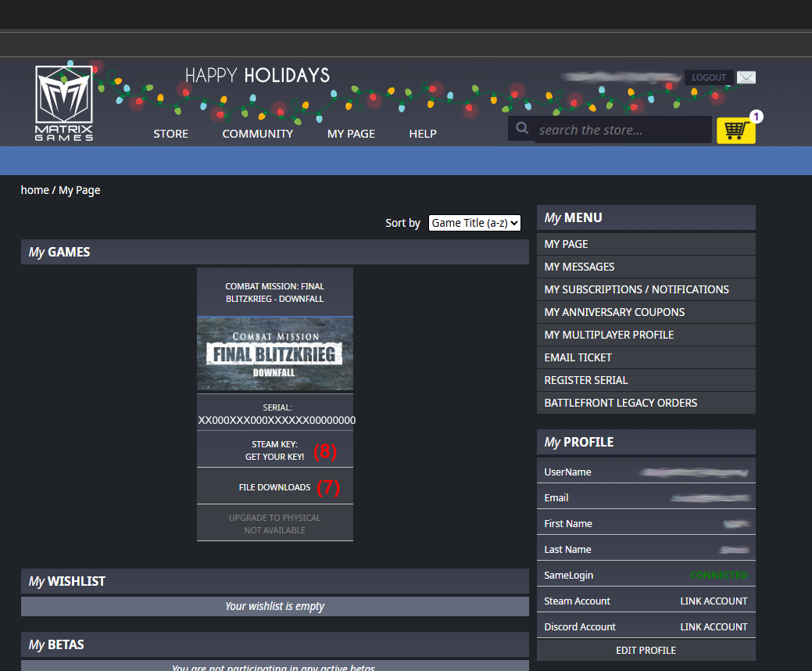Open the shopping cart with 1 item

735,130
